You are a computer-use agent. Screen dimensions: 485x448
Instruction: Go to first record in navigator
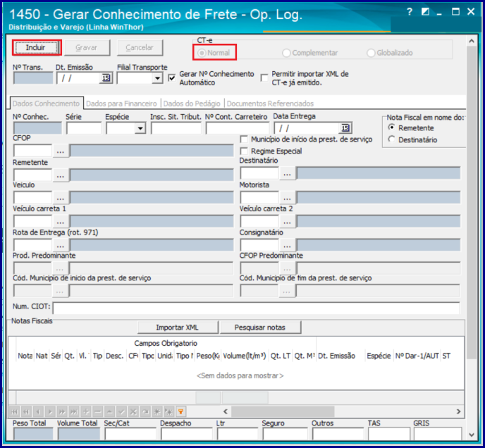click(14, 412)
